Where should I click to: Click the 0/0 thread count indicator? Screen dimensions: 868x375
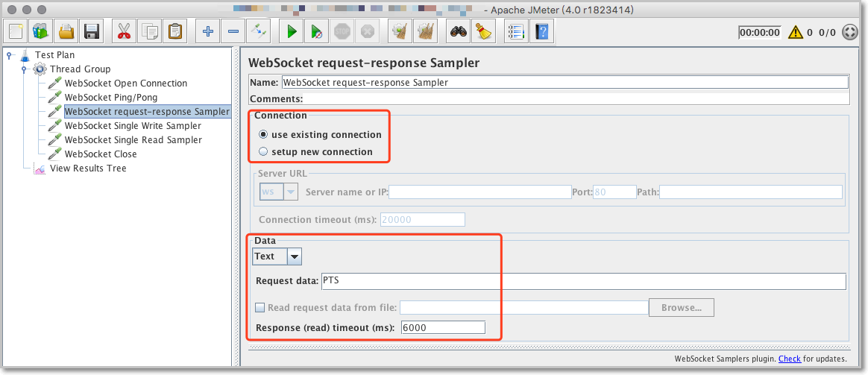(827, 32)
